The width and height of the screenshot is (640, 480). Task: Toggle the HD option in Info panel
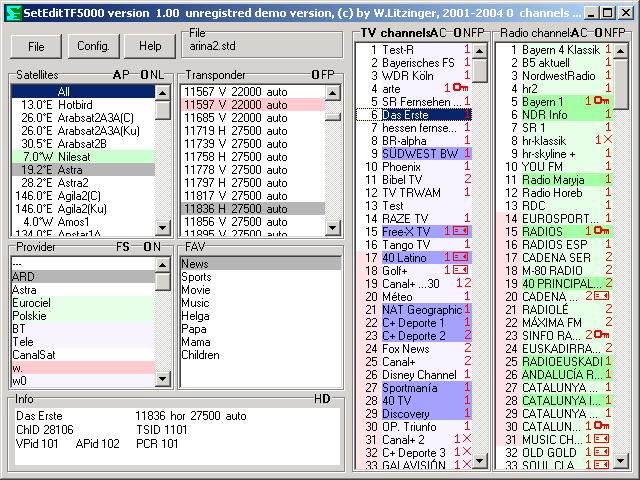pyautogui.click(x=321, y=399)
